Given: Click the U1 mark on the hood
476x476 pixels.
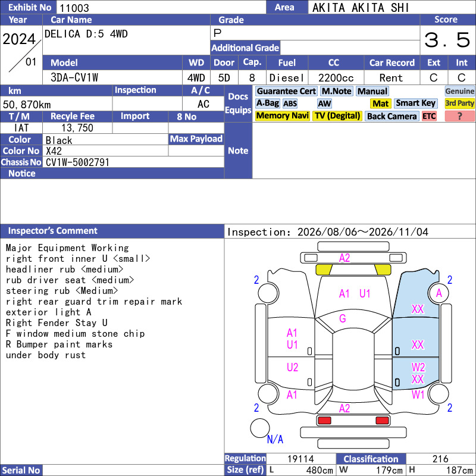Looking at the screenshot, I should coord(365,293).
